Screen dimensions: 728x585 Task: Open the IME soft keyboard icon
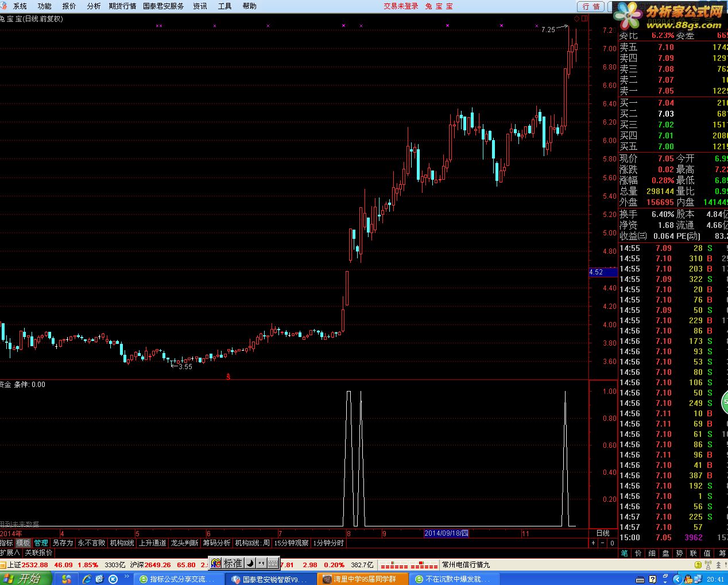coord(273,563)
